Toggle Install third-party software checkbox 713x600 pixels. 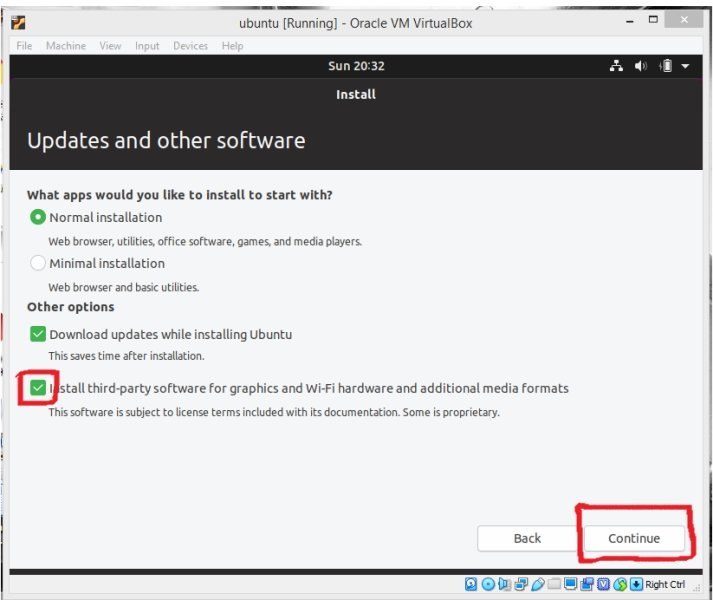tap(38, 388)
